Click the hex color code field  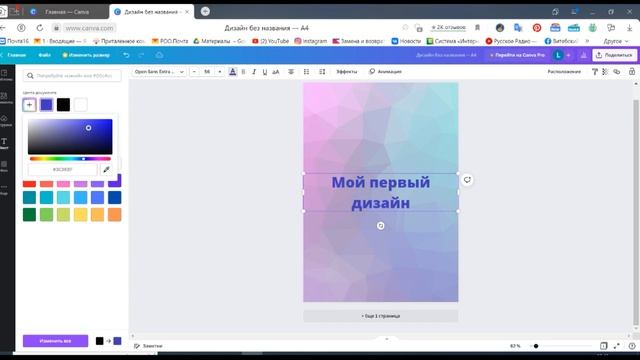[62, 169]
